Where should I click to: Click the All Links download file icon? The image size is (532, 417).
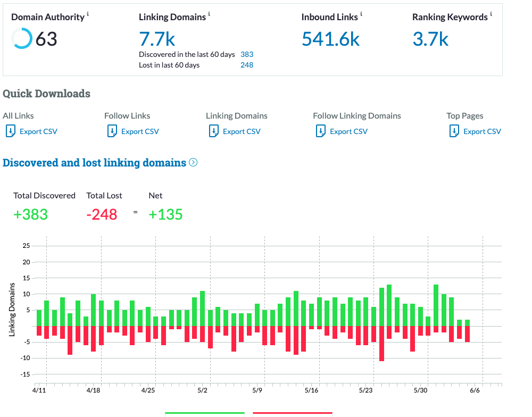(10, 131)
